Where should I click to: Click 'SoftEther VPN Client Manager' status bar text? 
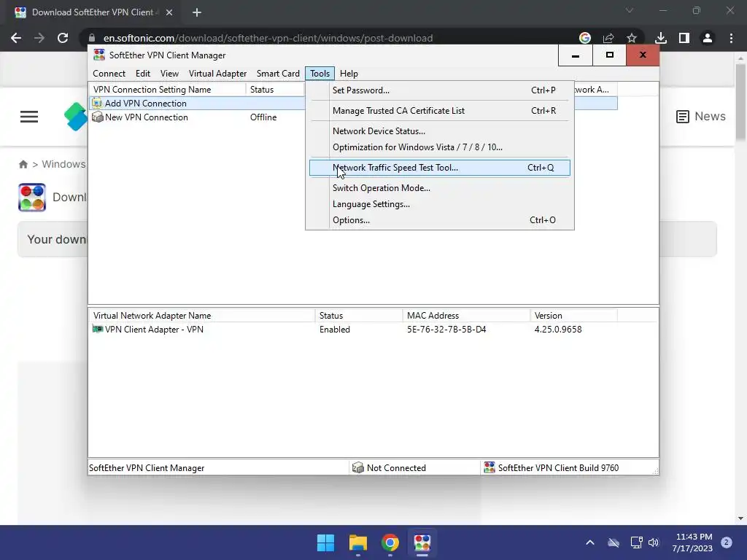tap(147, 468)
